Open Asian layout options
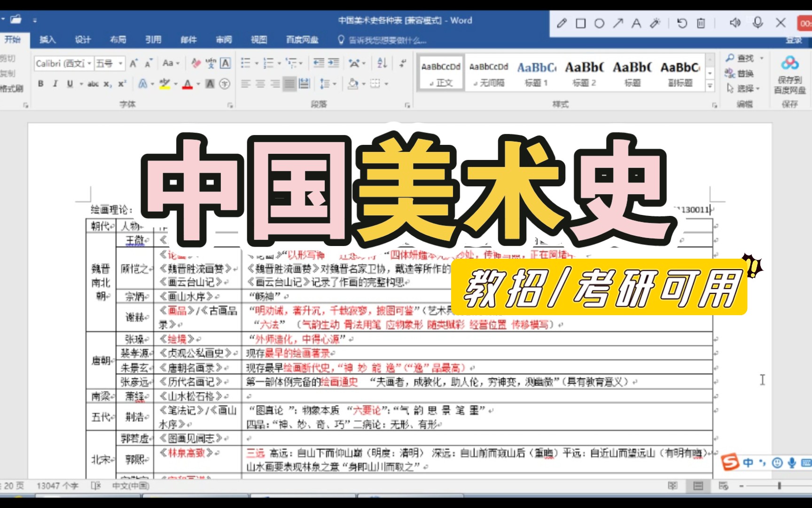The image size is (812, 508). tap(357, 63)
